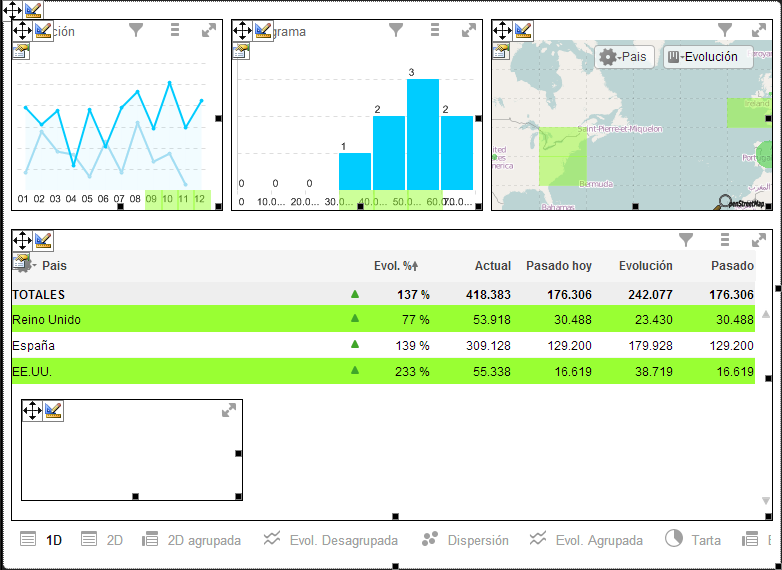Screen dimensions: 782x570
Task: Select the Dispersión chart tab
Action: click(465, 540)
